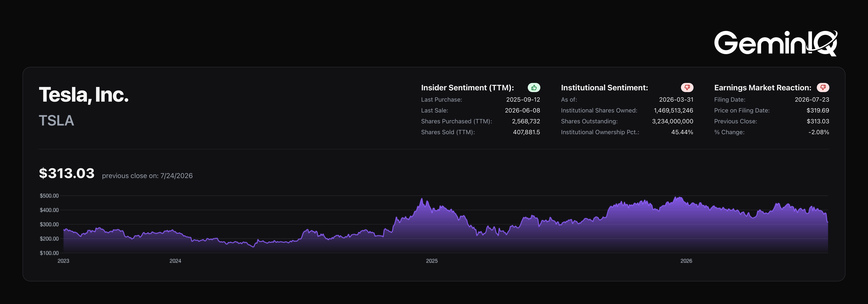Click the previous close on 7/24/2026 text

pos(147,176)
